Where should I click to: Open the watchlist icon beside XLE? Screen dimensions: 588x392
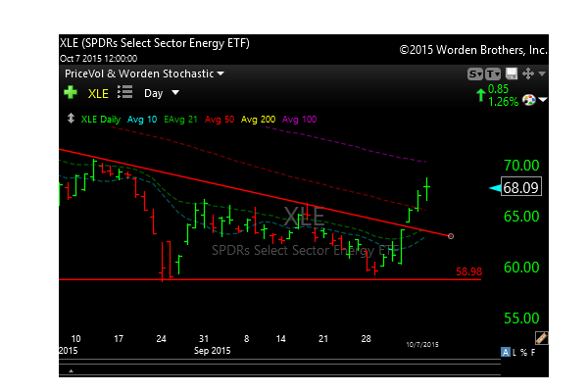tap(124, 93)
